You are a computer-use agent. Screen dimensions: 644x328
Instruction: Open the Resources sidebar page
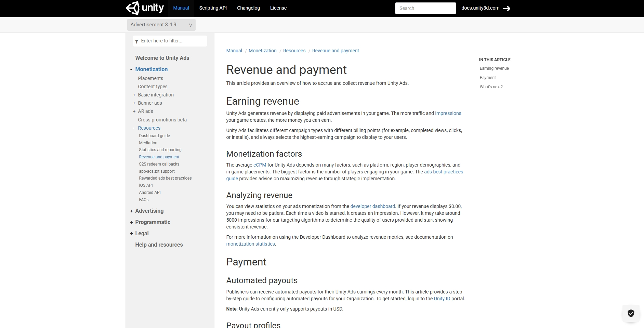coord(149,128)
